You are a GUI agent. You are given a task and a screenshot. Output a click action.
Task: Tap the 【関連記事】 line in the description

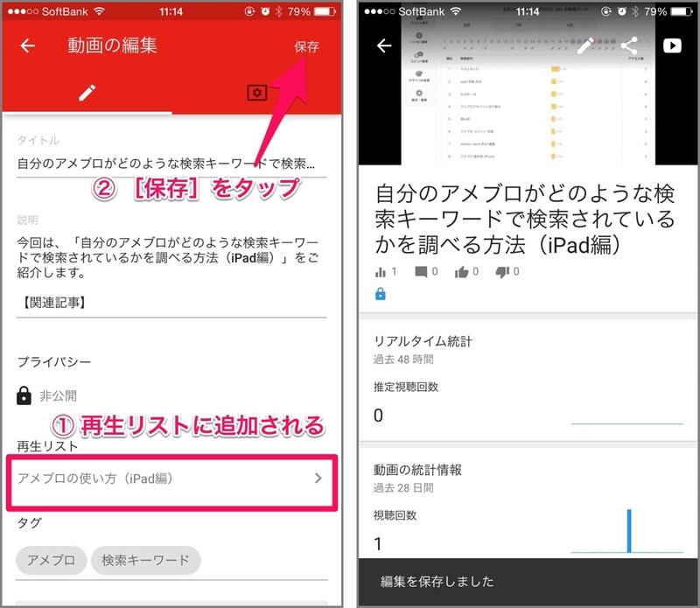(54, 303)
